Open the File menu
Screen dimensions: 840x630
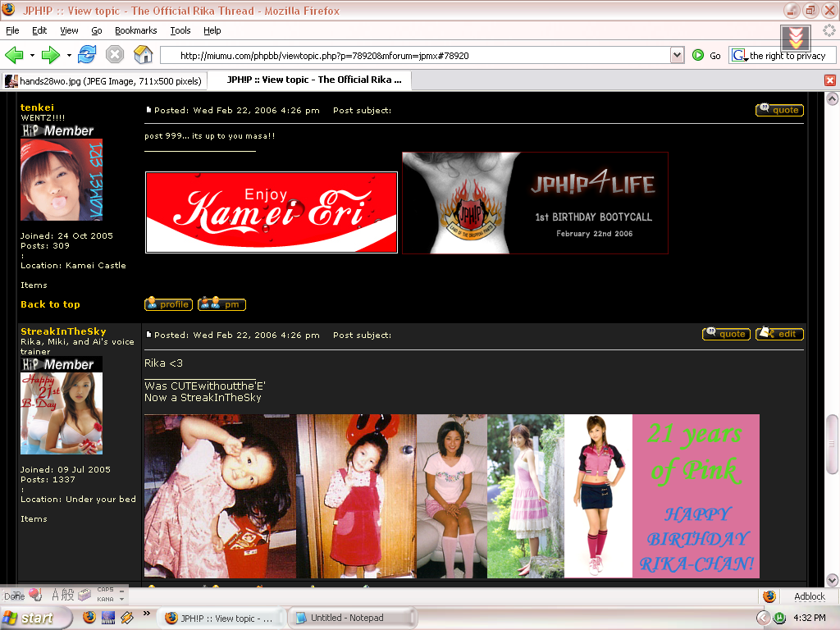(12, 30)
